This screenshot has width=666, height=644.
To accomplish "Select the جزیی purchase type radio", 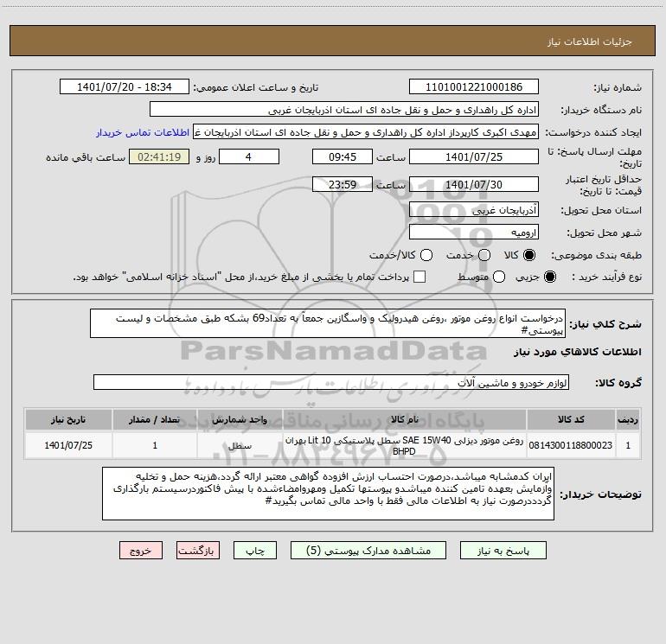I will (x=550, y=277).
